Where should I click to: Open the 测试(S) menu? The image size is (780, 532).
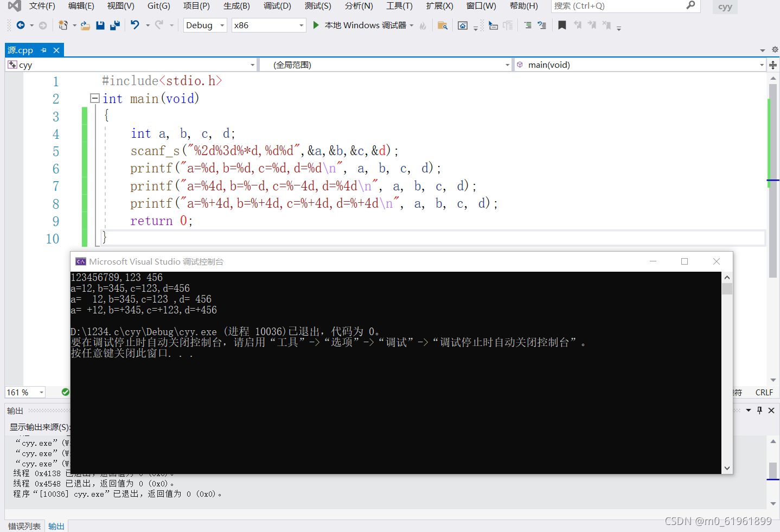click(318, 6)
